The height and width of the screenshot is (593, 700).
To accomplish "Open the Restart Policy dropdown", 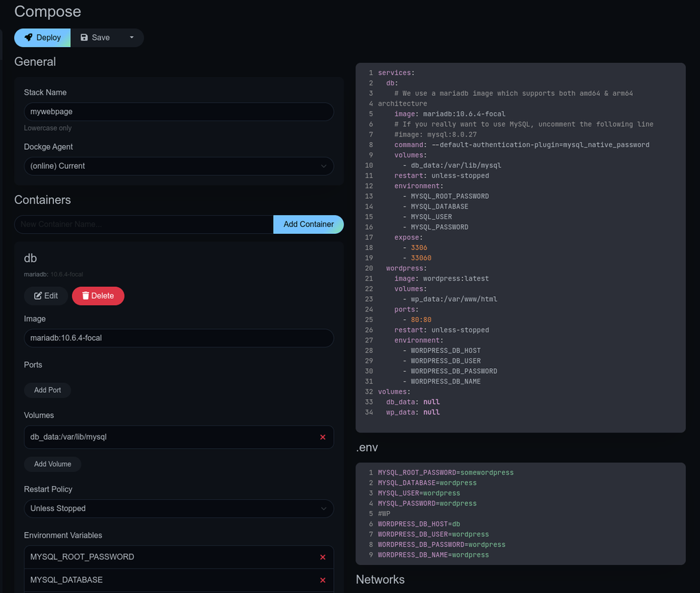I will [178, 508].
